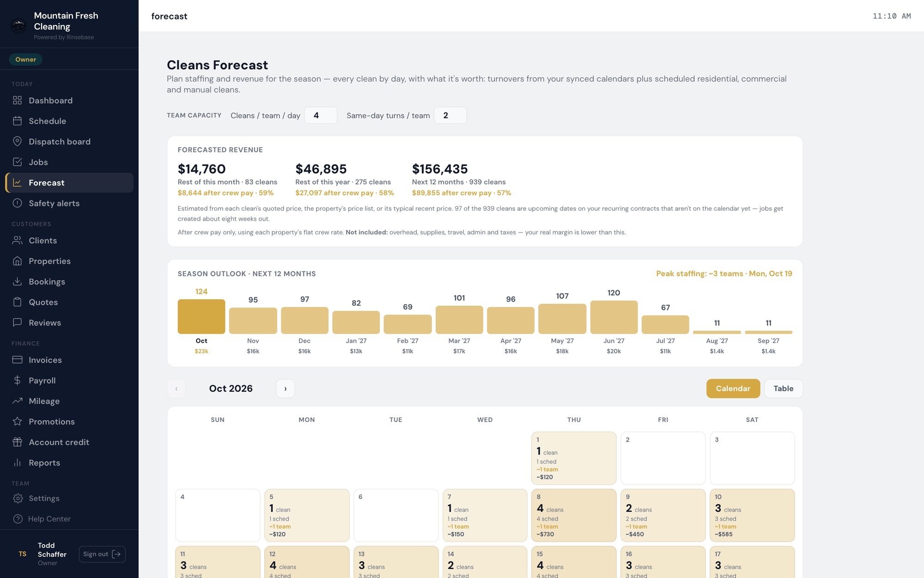
Task: Click the Owner role badge
Action: click(x=26, y=59)
